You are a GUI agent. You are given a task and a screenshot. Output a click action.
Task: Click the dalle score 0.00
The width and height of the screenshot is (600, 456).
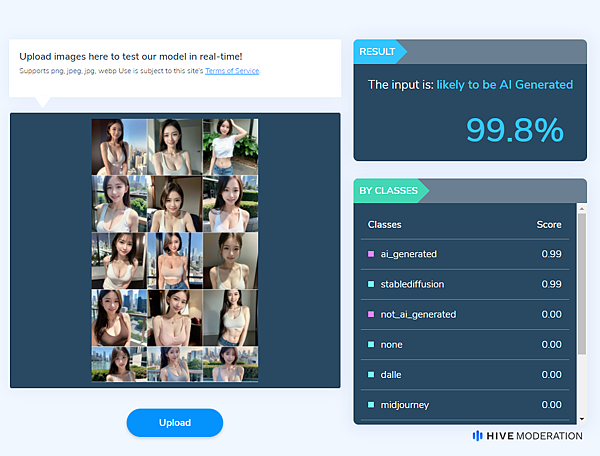tap(551, 375)
